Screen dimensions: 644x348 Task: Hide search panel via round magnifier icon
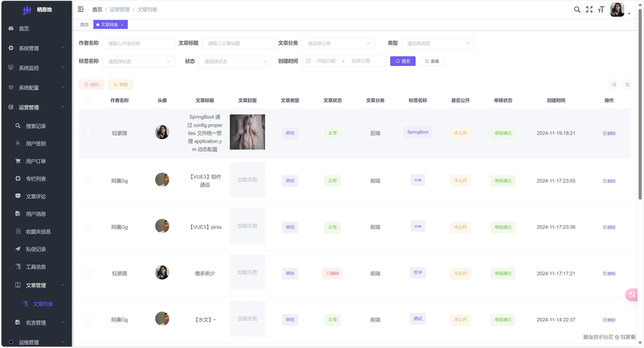pyautogui.click(x=614, y=84)
